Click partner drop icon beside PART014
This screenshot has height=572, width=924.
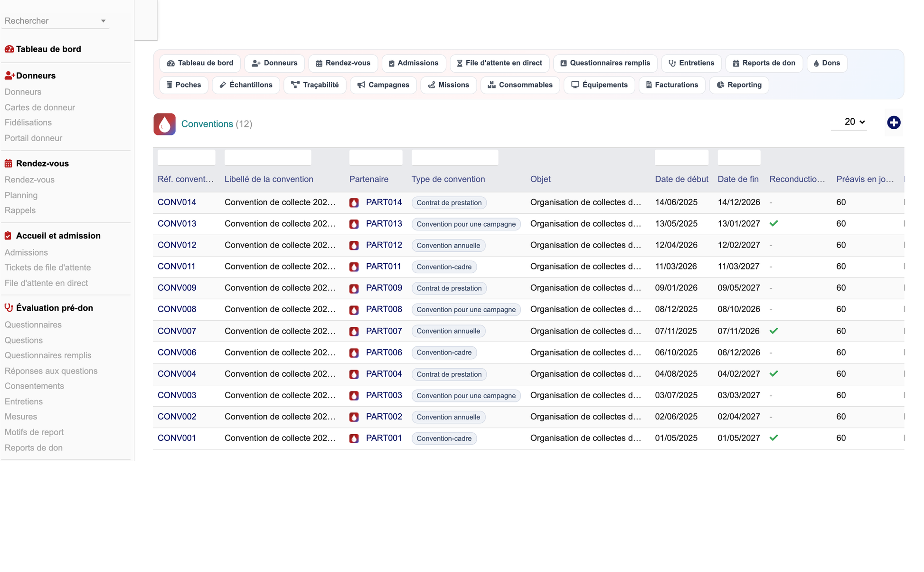click(354, 203)
